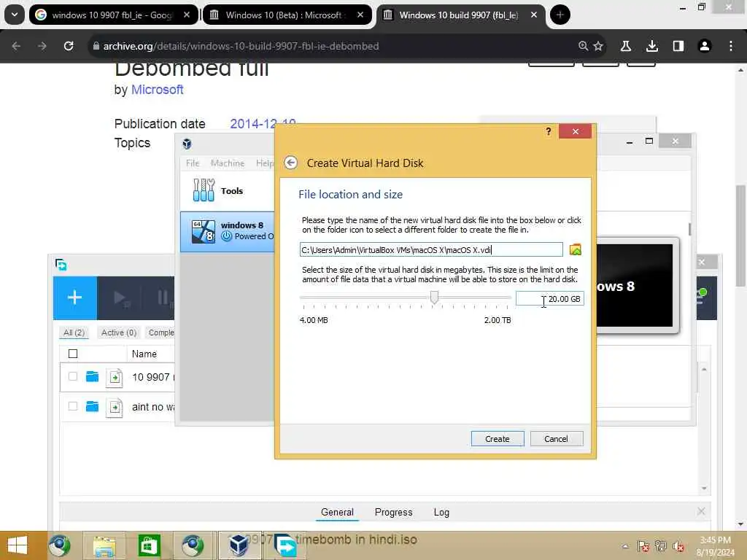747x560 pixels.
Task: Click the download manager logo icon in title bar
Action: (61, 265)
